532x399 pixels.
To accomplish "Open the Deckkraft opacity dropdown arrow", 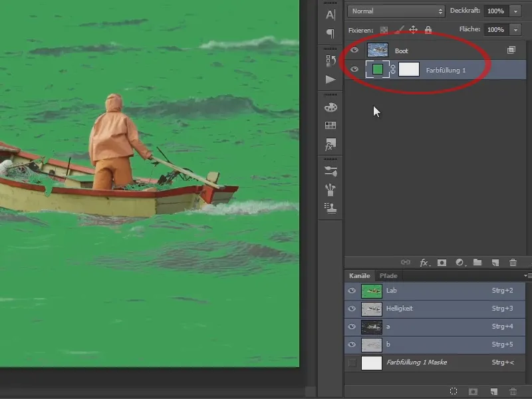I will coord(515,11).
